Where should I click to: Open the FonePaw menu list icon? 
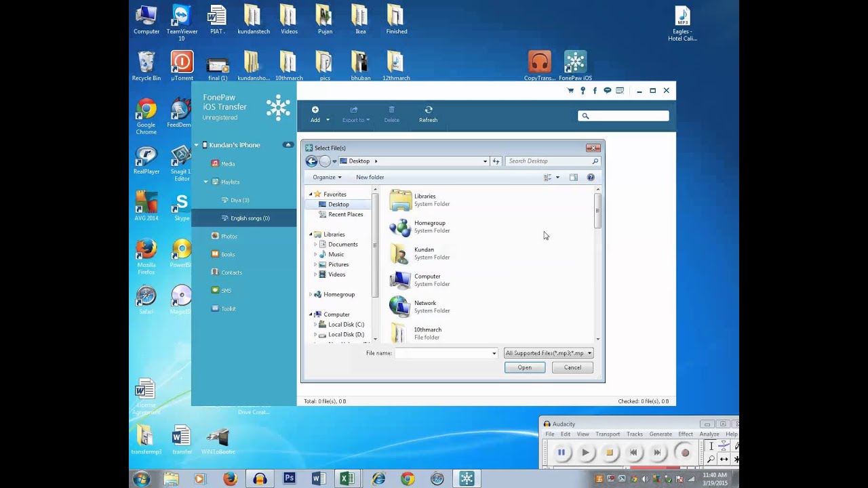620,91
